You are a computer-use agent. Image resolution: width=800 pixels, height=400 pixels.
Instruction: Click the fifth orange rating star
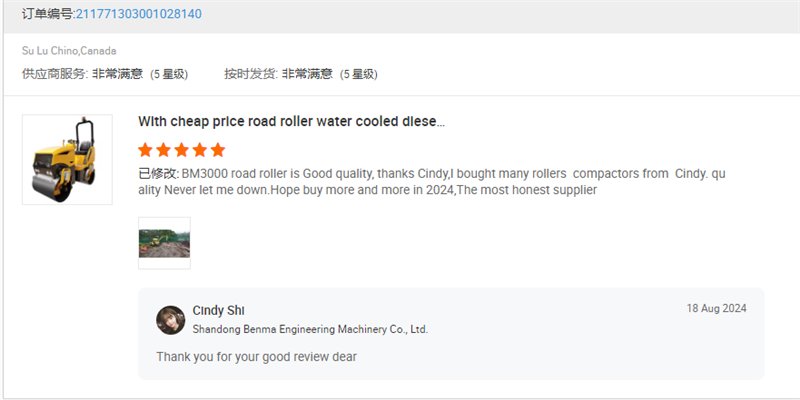(x=217, y=150)
